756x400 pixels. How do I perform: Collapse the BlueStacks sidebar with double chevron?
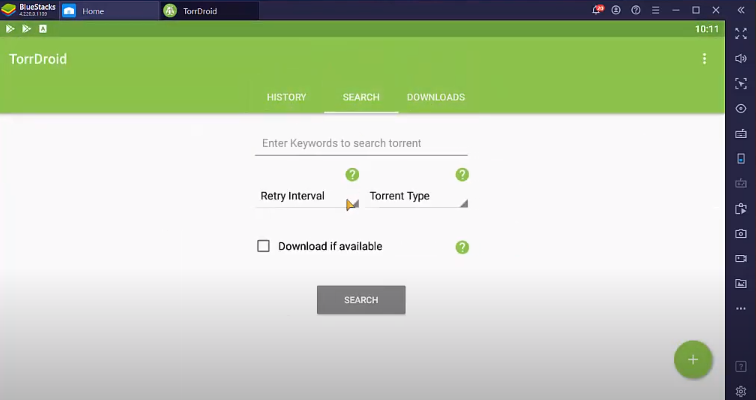[x=741, y=10]
